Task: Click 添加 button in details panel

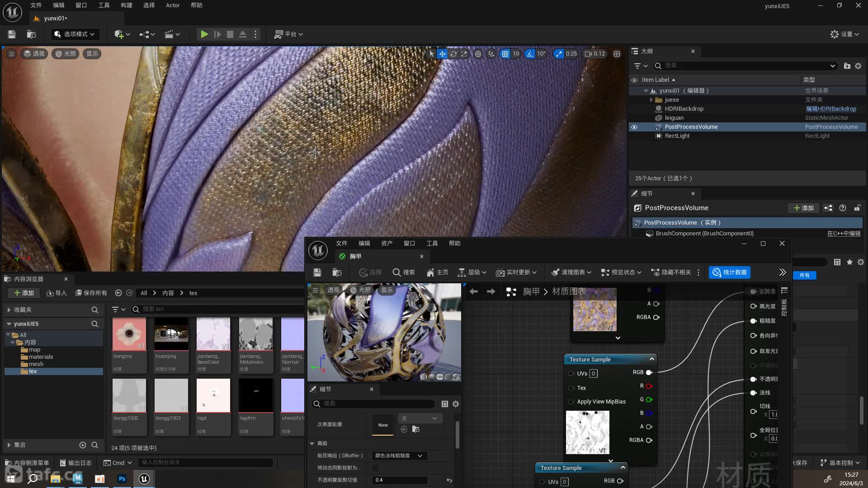Action: (804, 208)
